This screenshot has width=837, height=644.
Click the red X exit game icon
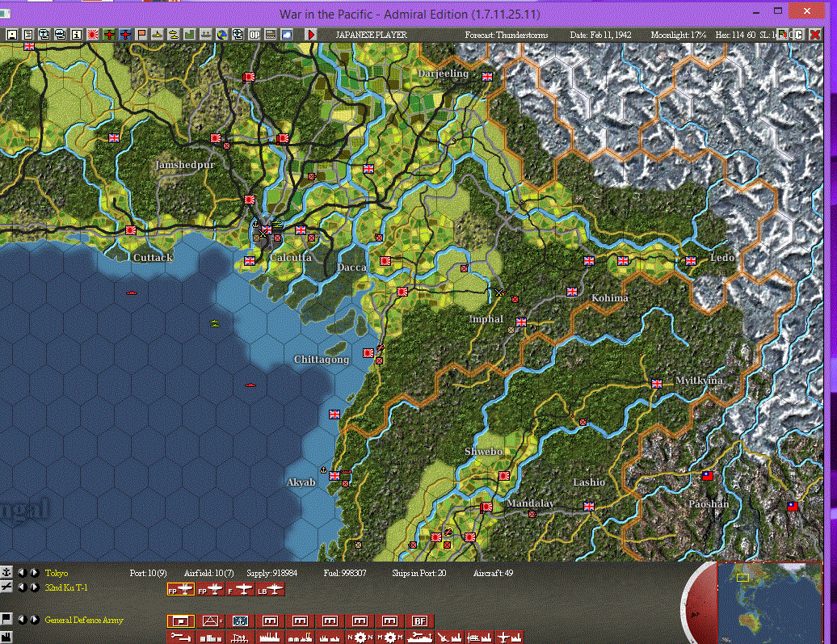pos(815,35)
